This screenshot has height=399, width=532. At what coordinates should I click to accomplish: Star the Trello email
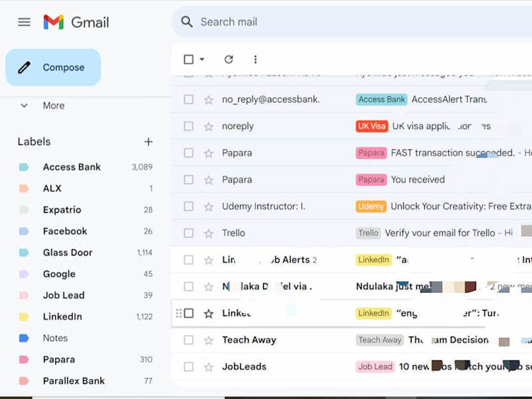coord(208,233)
